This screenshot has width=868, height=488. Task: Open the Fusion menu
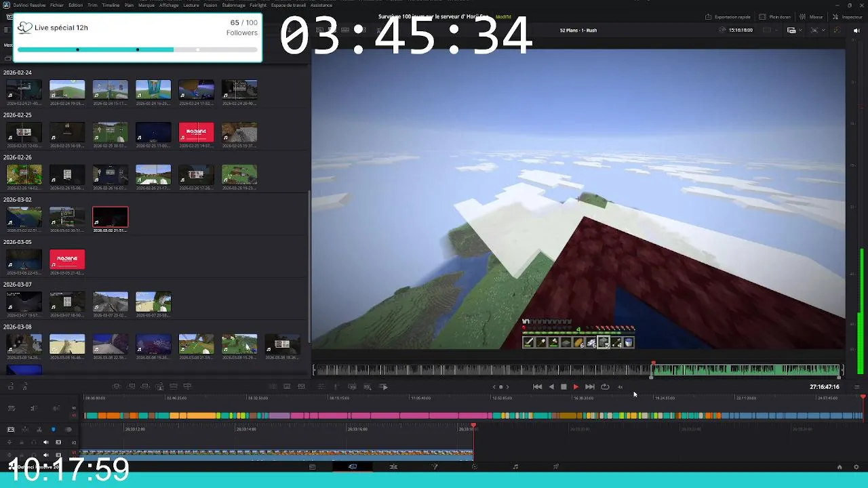point(210,5)
